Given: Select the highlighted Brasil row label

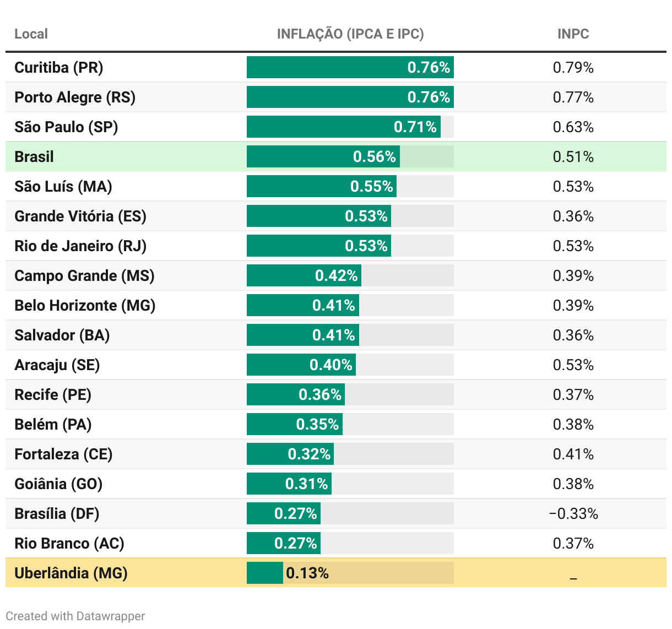Looking at the screenshot, I should pyautogui.click(x=34, y=157).
